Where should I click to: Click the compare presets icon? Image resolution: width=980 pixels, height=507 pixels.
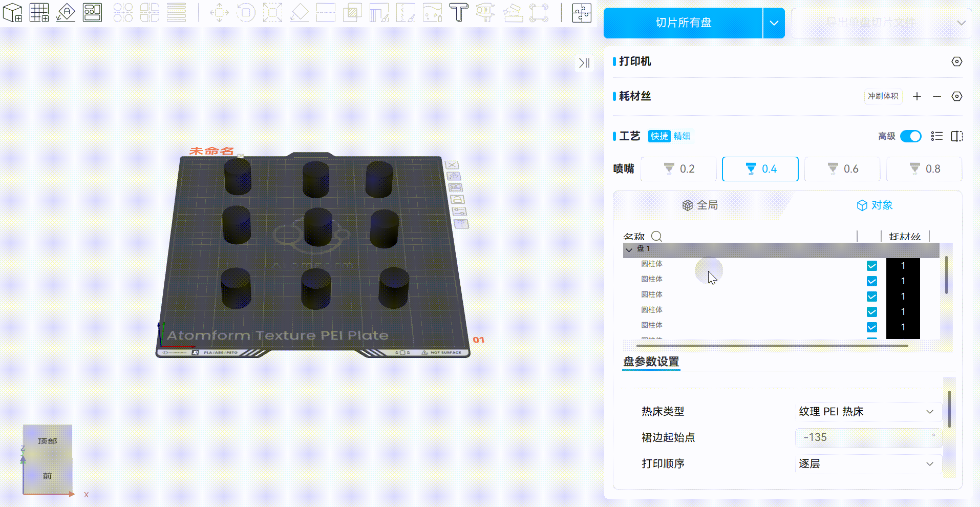[x=956, y=136]
